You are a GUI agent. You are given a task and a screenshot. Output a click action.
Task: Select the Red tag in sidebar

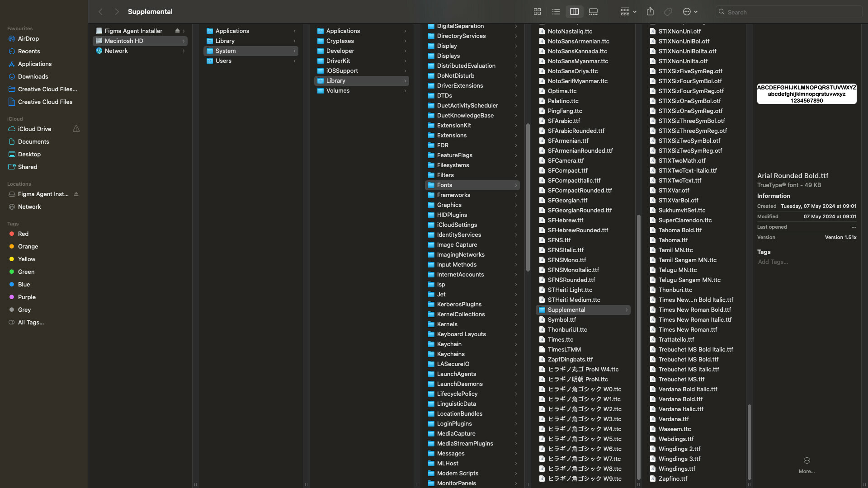tap(22, 234)
